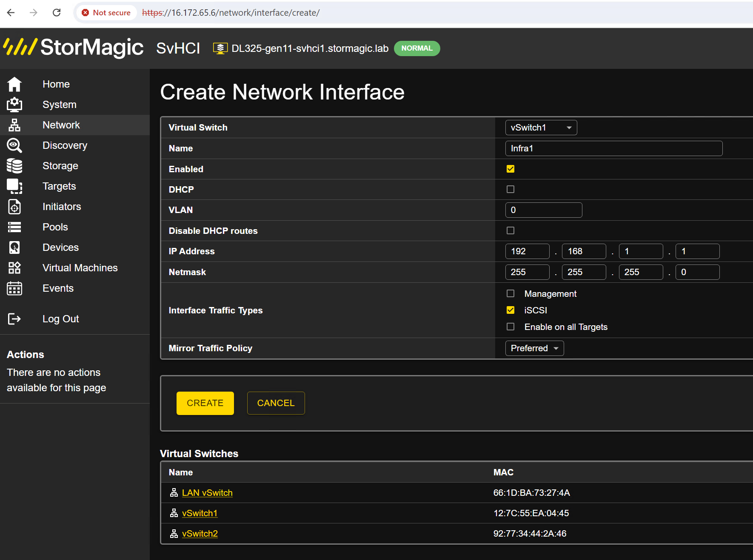Click the StorMagic logo
This screenshot has width=753, height=560.
point(73,47)
